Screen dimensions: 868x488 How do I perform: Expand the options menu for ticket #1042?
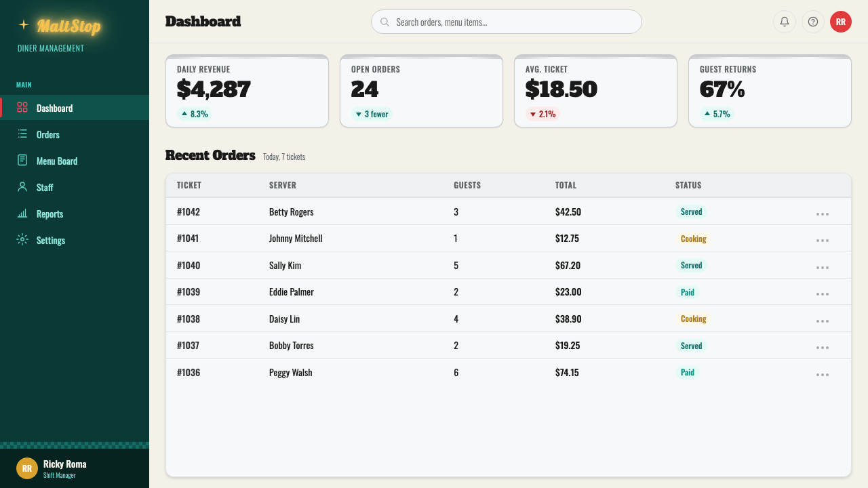pos(823,213)
